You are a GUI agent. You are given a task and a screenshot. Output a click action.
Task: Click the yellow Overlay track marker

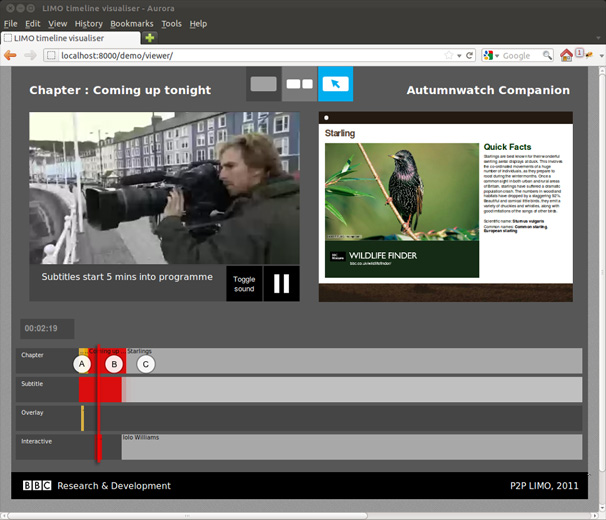point(82,418)
